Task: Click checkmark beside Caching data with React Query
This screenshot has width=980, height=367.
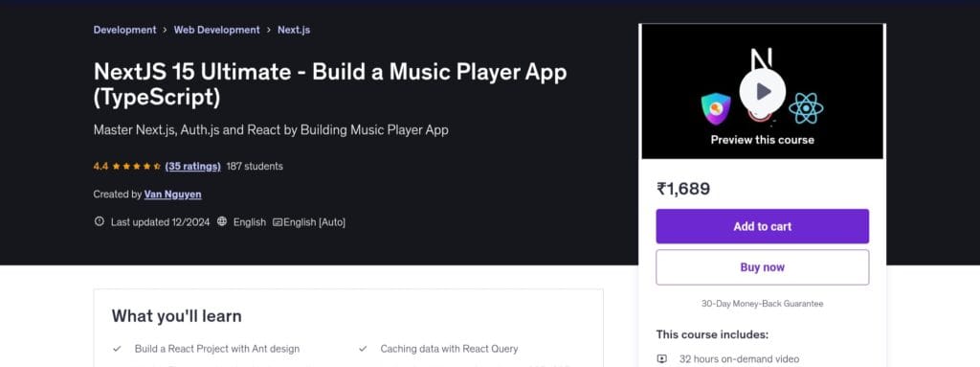Action: [363, 349]
